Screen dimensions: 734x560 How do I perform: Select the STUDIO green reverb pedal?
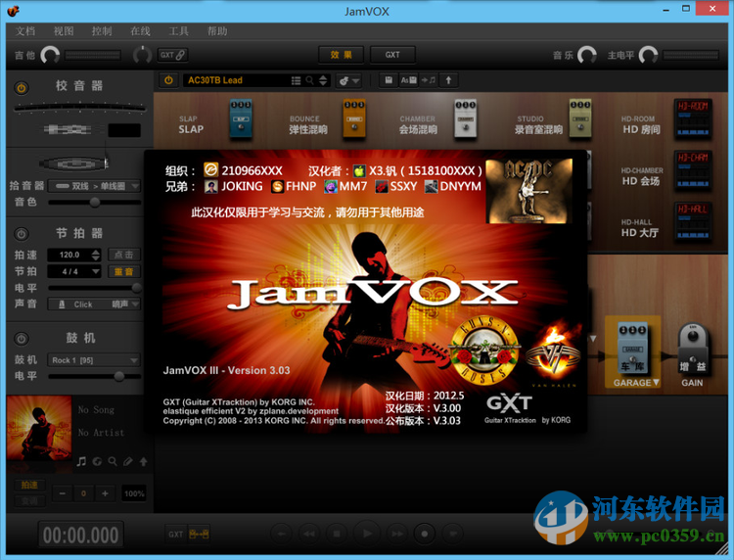click(x=580, y=118)
